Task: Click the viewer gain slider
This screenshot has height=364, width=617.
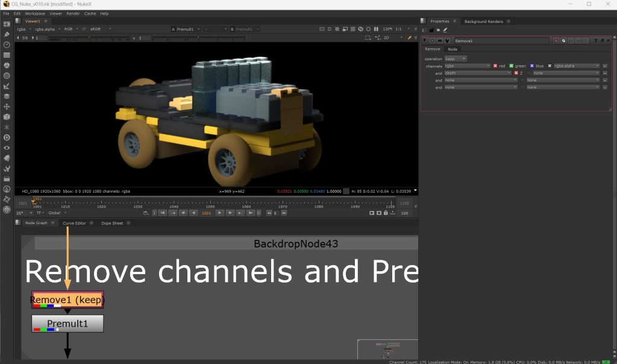Action: pos(90,38)
